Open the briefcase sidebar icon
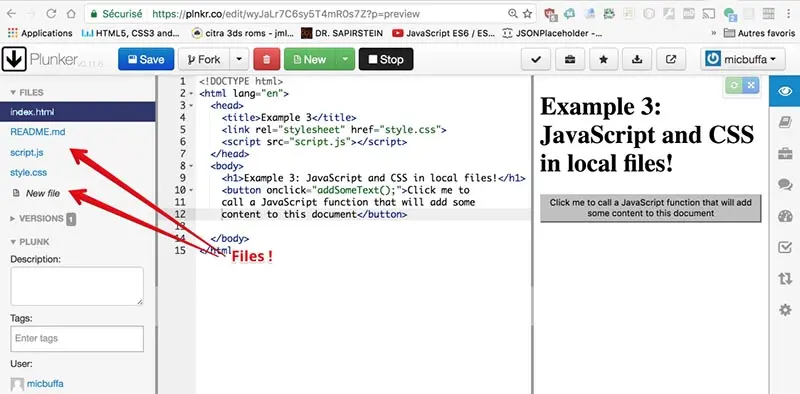The height and width of the screenshot is (394, 800). point(785,154)
